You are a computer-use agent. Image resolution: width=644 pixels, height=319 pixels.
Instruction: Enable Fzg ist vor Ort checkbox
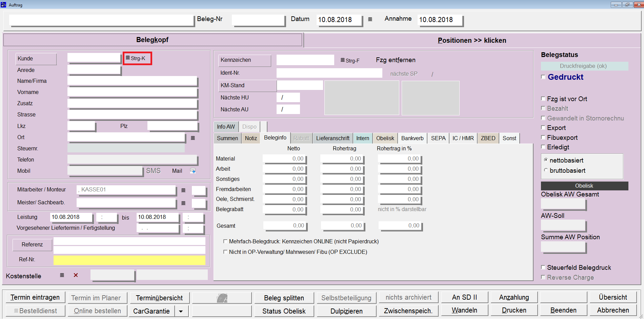pos(543,99)
